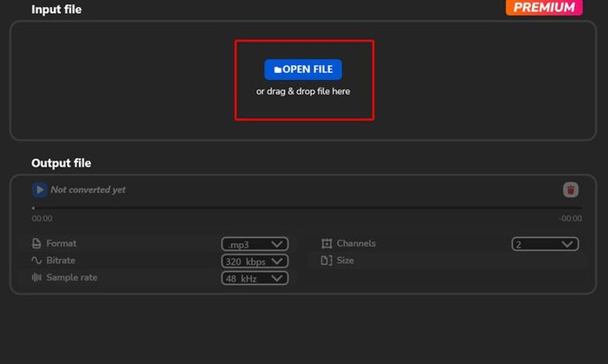Click the OPEN FILE button

(x=303, y=69)
